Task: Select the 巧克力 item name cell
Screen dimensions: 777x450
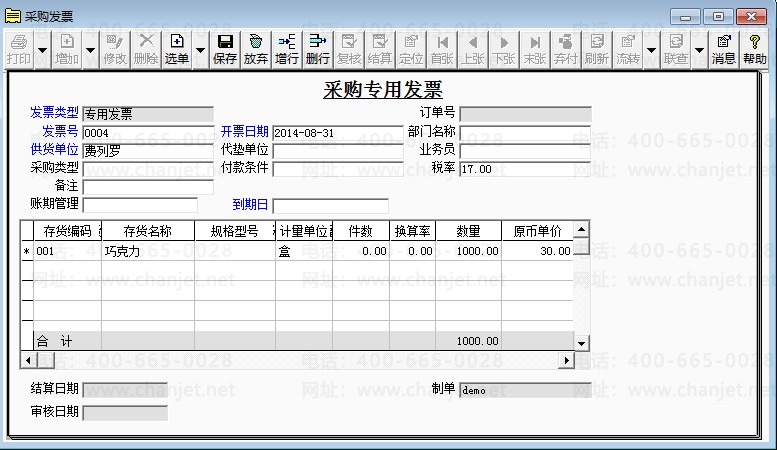Action: pyautogui.click(x=148, y=251)
